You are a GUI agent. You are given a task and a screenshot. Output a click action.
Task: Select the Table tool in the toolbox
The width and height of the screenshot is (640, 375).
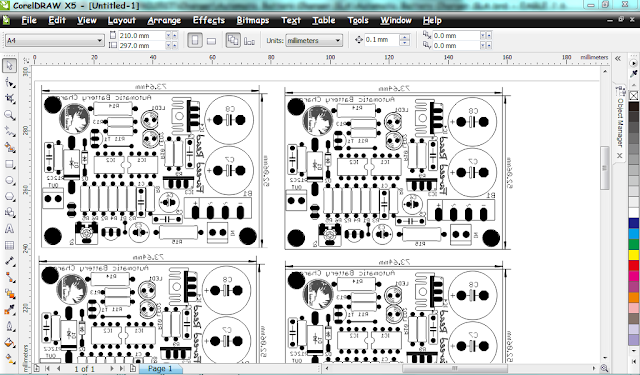tap(9, 245)
